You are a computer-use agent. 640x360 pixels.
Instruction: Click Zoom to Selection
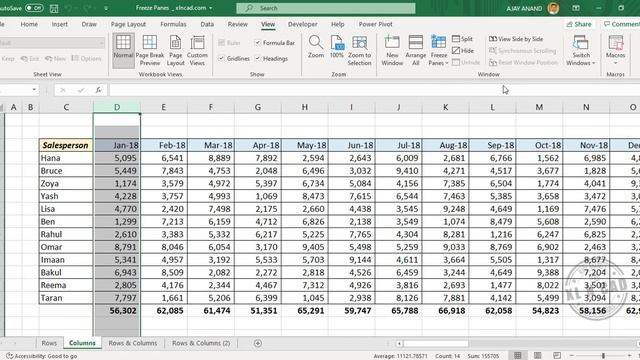click(359, 50)
